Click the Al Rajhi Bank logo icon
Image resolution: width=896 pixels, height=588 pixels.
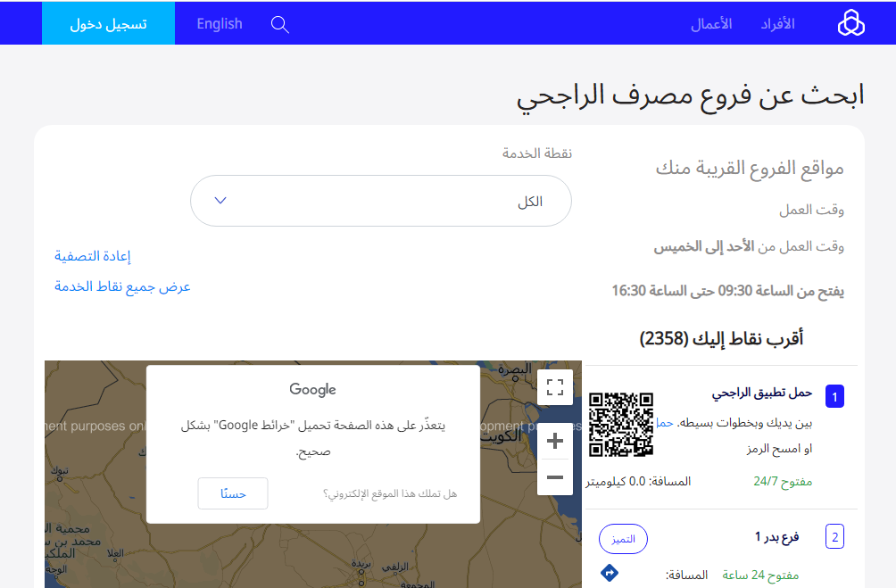(x=850, y=23)
